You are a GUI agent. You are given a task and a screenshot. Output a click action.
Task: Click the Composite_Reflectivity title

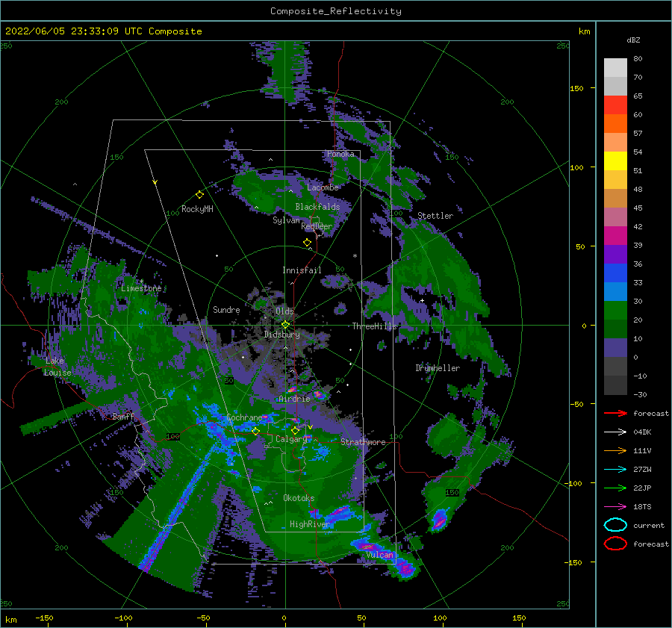click(336, 11)
